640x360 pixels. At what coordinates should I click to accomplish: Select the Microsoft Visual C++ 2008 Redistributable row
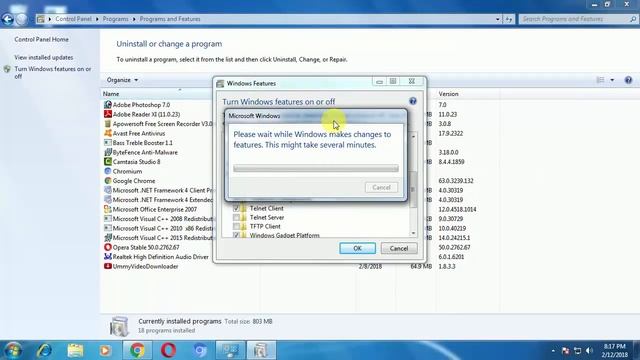[159, 219]
